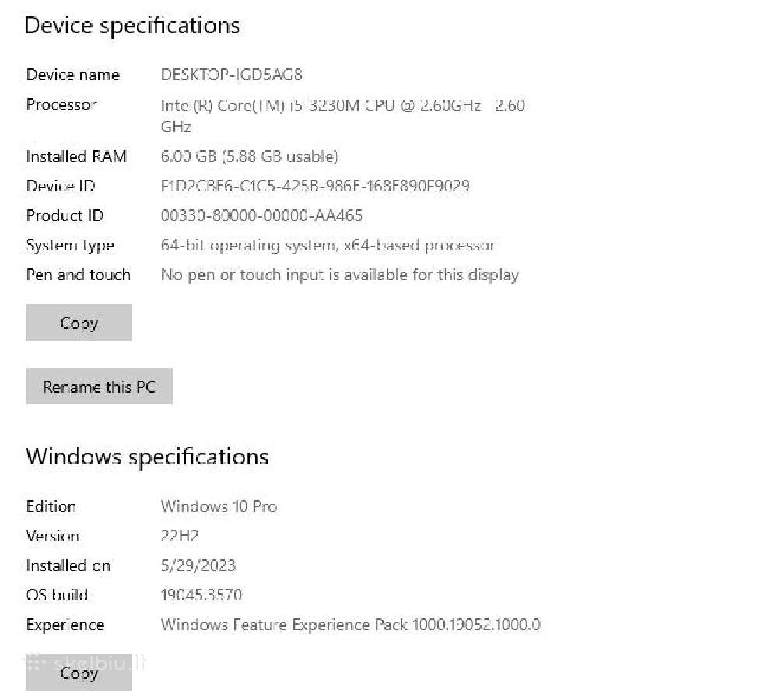
Task: Click the Product ID value 00330-80000-00000-AA465
Action: (261, 215)
